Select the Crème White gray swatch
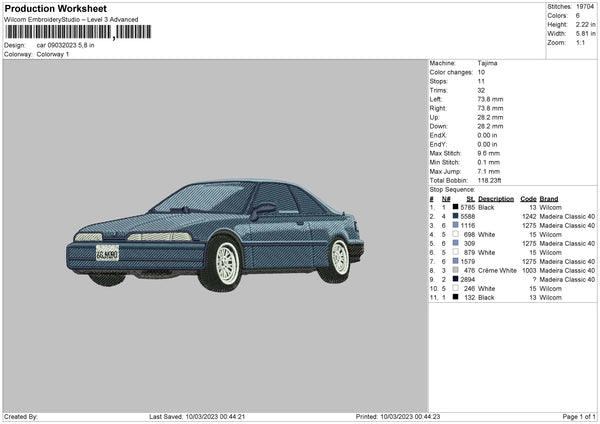600x424 pixels. [x=456, y=270]
